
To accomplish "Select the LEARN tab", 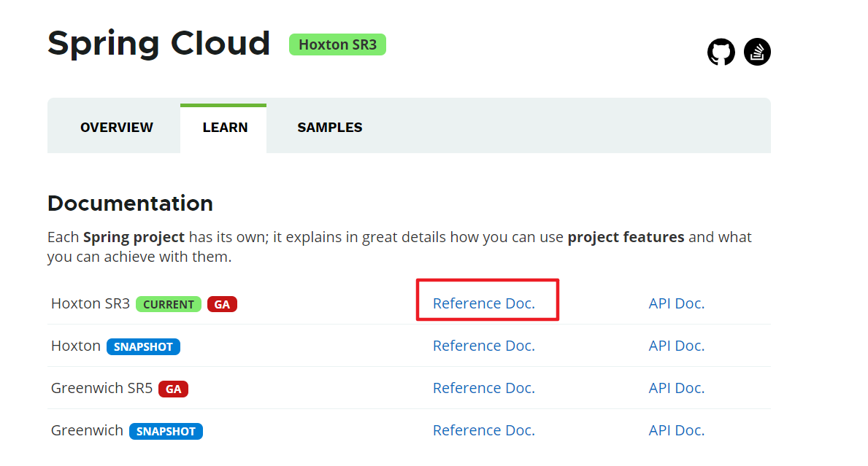I will click(225, 128).
